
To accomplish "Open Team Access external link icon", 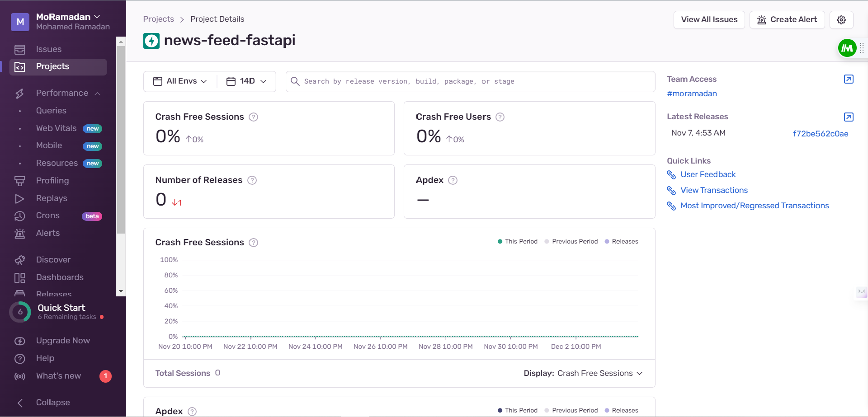I will 849,79.
